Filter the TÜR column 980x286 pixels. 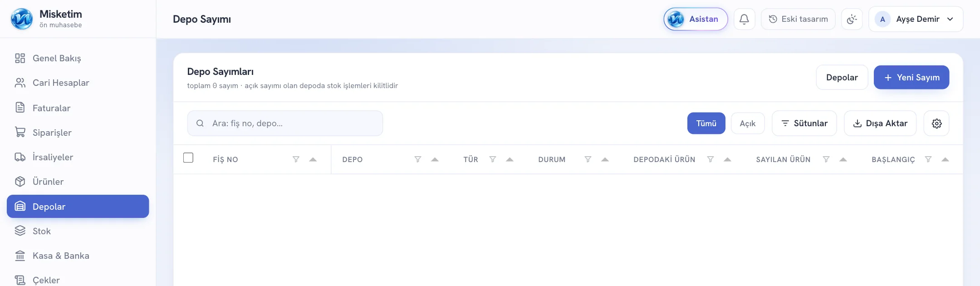pyautogui.click(x=493, y=159)
